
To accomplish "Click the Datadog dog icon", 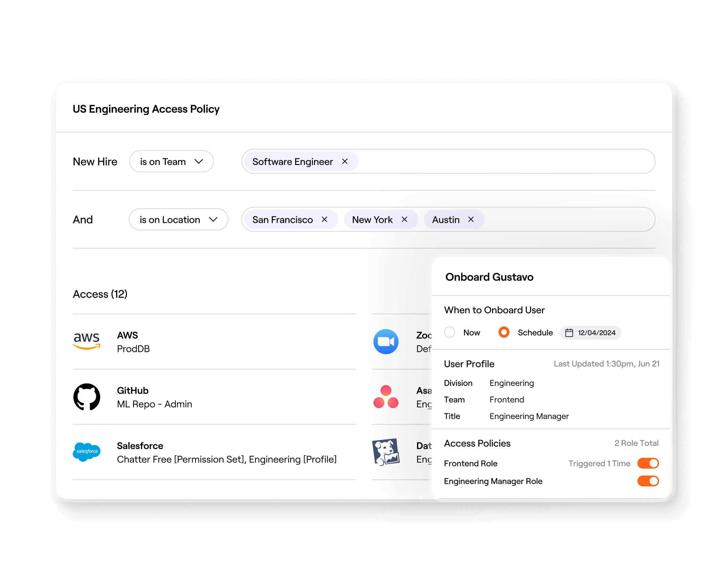I will [x=385, y=452].
